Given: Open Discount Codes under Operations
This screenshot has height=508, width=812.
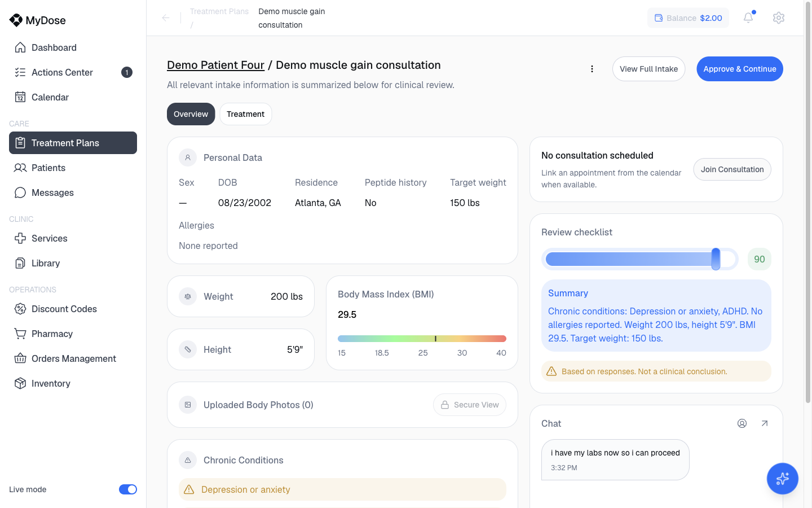Looking at the screenshot, I should pyautogui.click(x=73, y=309).
